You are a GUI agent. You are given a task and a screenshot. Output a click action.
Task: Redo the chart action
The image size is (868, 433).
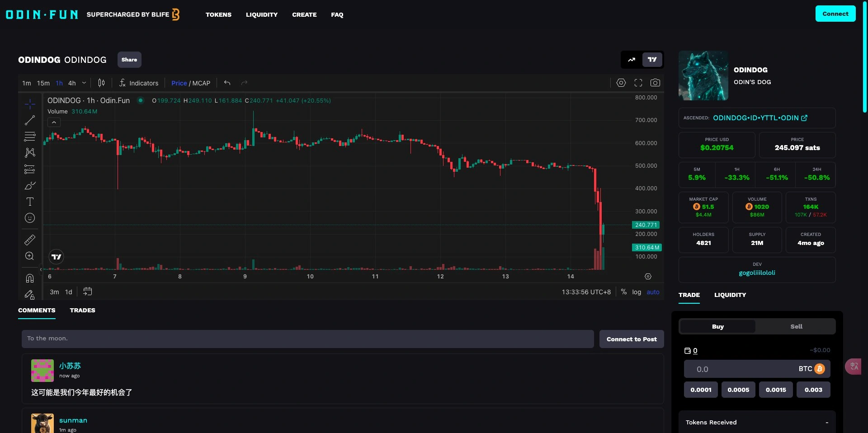point(244,83)
